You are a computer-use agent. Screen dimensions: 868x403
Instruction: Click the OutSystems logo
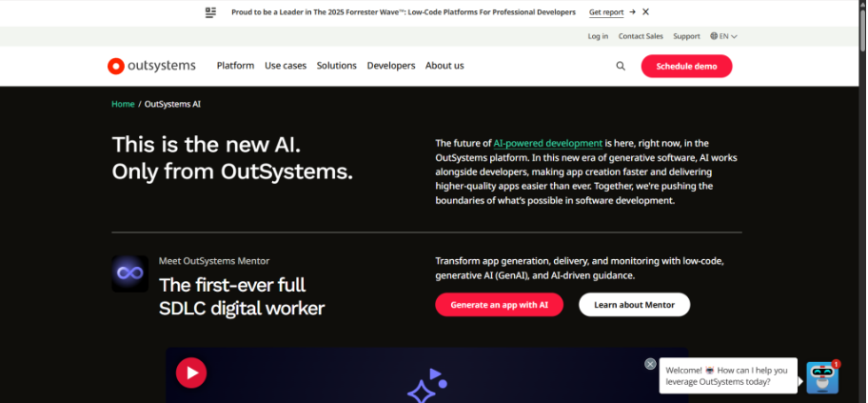(151, 66)
